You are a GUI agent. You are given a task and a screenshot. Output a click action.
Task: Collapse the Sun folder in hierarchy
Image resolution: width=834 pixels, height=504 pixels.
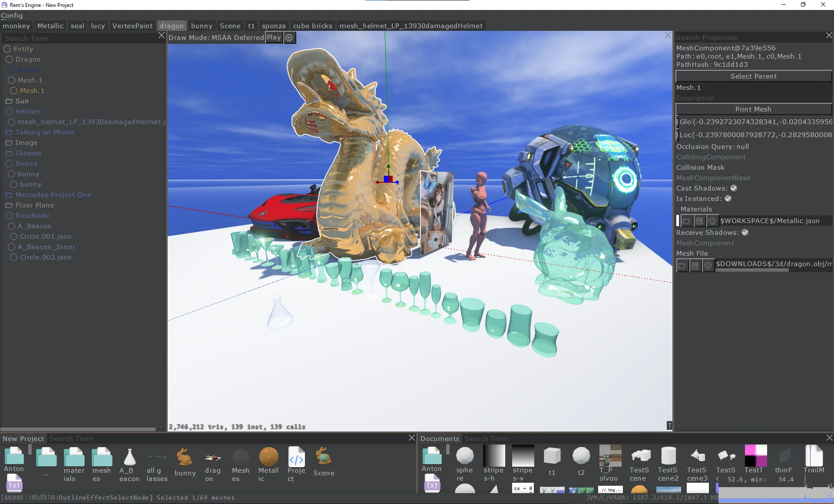9,101
